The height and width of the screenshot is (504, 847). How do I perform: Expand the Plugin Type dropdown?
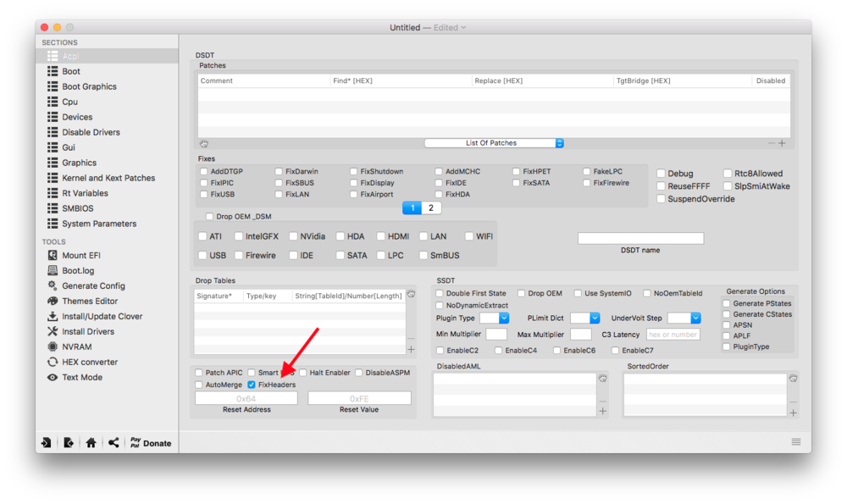pyautogui.click(x=494, y=318)
